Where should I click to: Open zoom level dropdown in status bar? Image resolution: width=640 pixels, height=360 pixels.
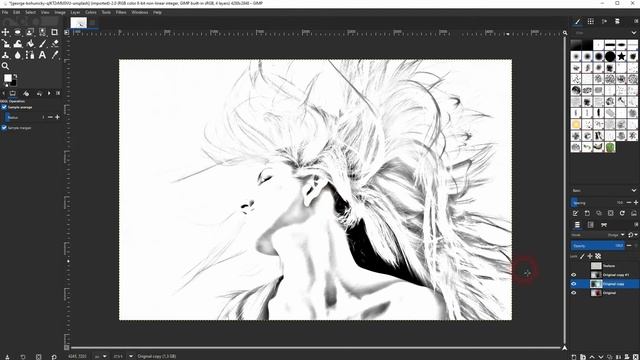pyautogui.click(x=131, y=356)
